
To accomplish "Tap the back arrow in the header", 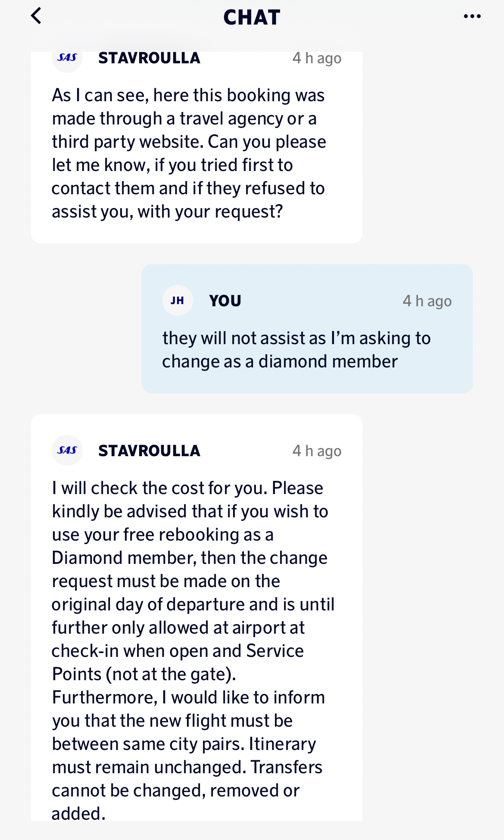I will [36, 16].
